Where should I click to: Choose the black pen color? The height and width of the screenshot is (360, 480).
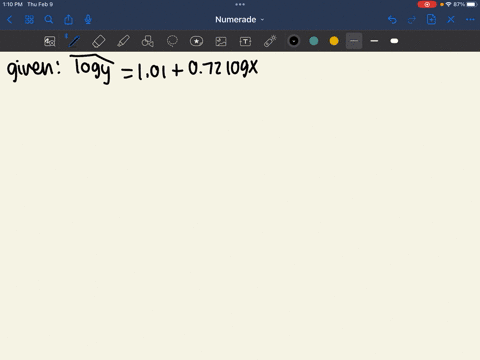click(294, 41)
